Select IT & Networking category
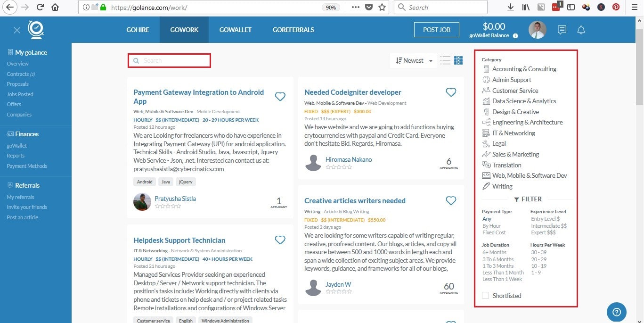The height and width of the screenshot is (323, 644). (514, 133)
